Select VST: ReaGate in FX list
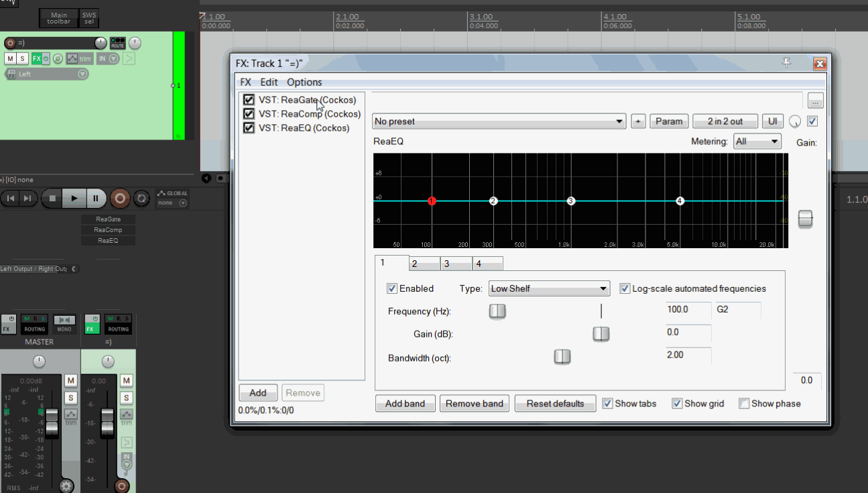This screenshot has width=868, height=493. pos(308,100)
